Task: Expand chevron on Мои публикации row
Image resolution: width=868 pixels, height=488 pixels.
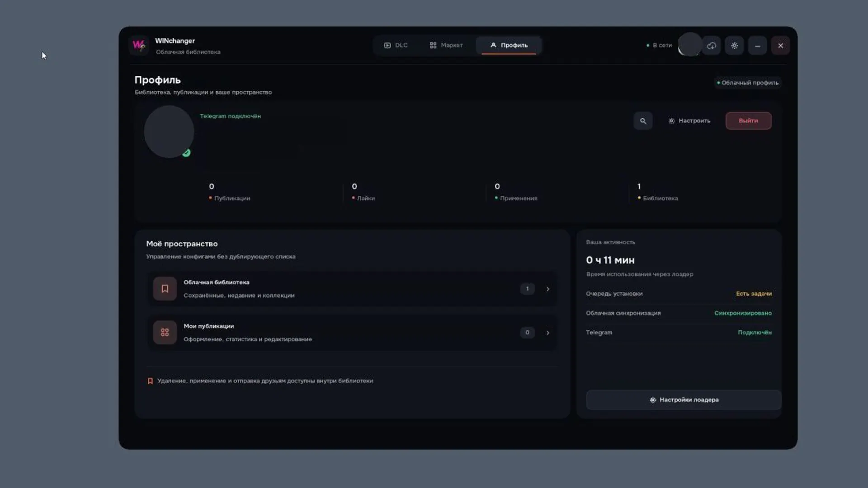Action: point(548,333)
